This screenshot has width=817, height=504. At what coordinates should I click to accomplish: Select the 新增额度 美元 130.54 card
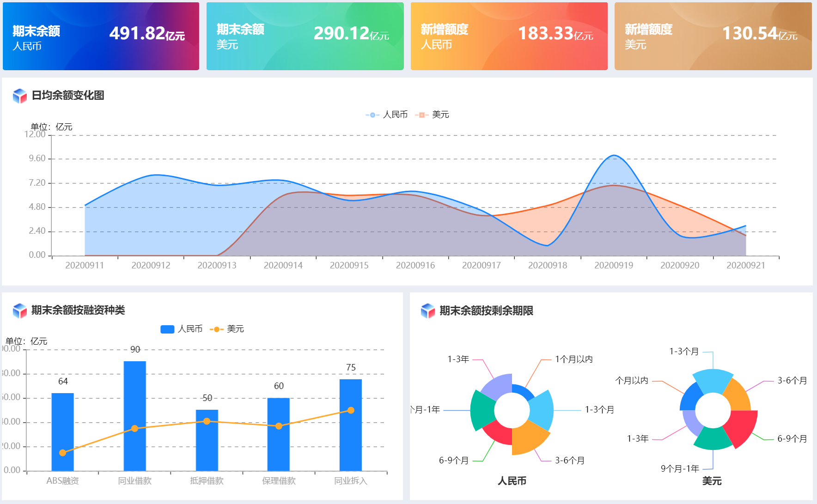click(713, 36)
